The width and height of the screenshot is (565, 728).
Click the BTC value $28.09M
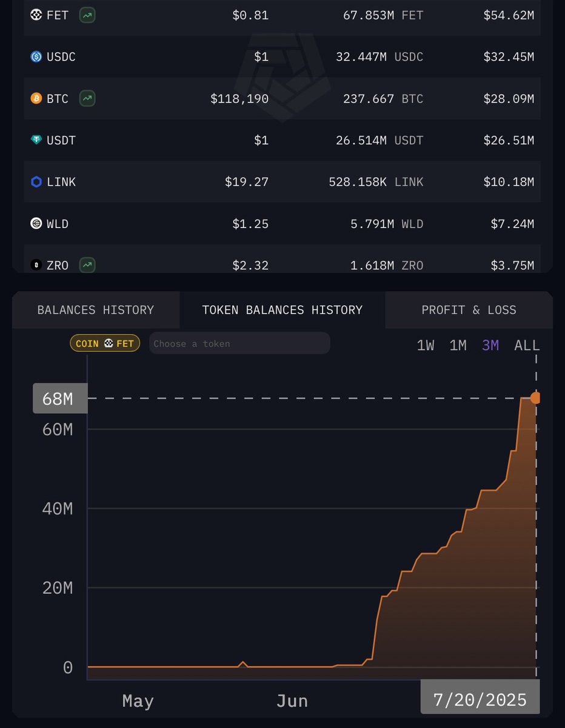click(509, 98)
